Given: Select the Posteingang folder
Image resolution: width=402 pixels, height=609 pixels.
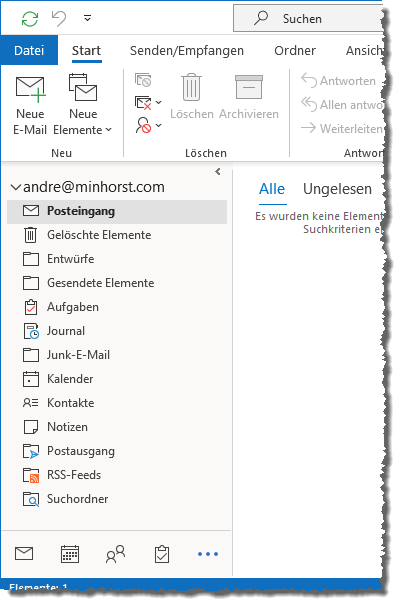Looking at the screenshot, I should [117, 212].
